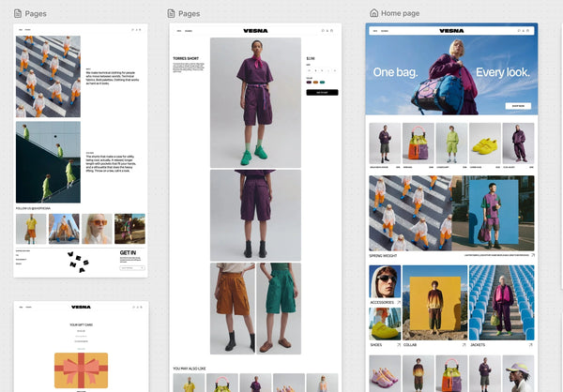This screenshot has width=563, height=392.
Task: Open the COLLAB category link
Action: (x=410, y=345)
